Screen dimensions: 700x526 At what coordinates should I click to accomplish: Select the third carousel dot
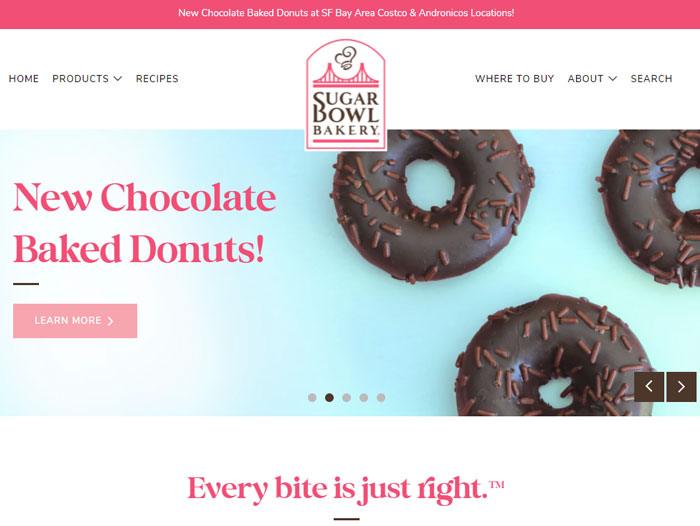[x=346, y=397]
